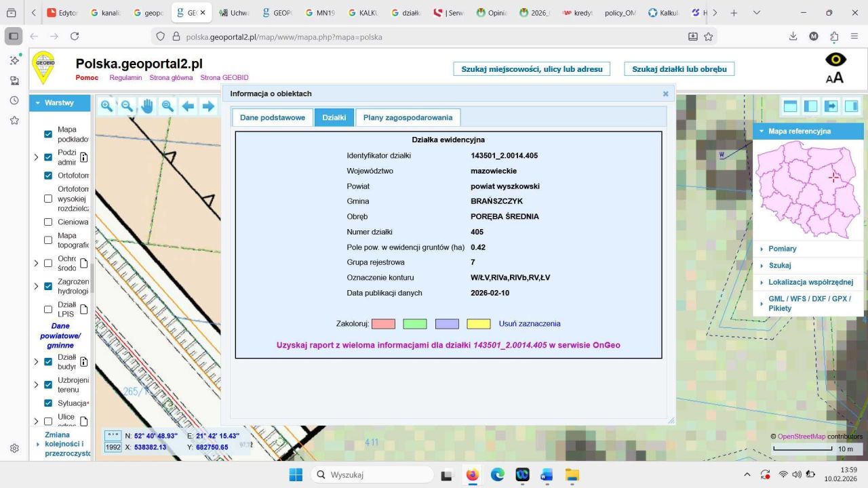Close the Informacja o obiektach dialog

[665, 94]
